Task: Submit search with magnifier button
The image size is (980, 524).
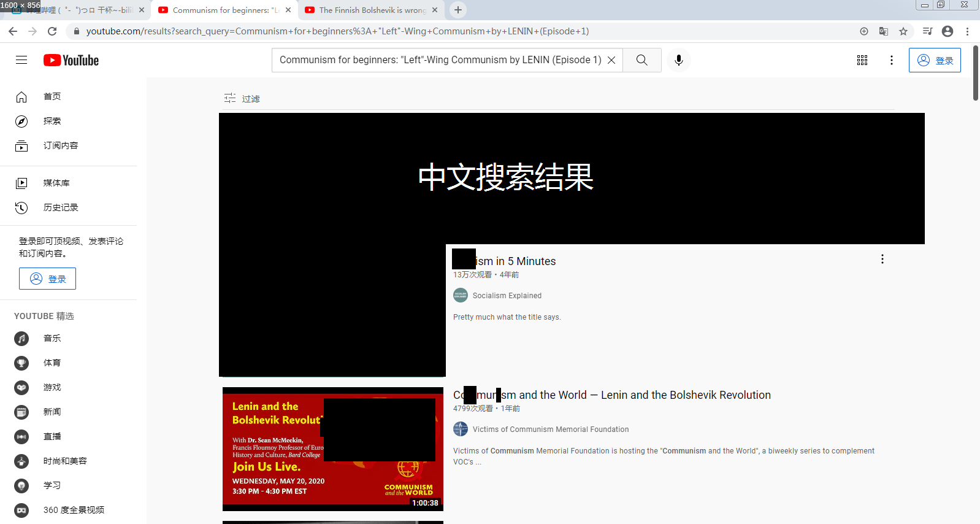Action: 641,60
